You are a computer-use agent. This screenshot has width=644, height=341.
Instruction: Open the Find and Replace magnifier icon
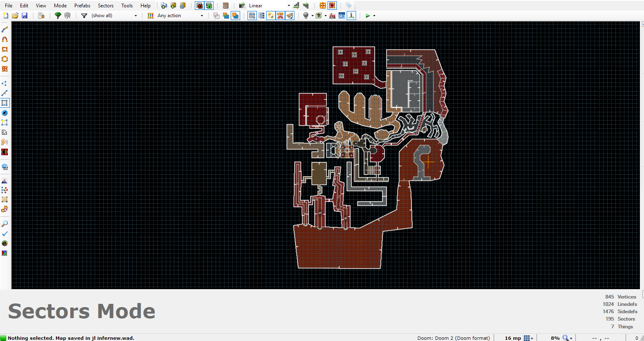pos(5,224)
